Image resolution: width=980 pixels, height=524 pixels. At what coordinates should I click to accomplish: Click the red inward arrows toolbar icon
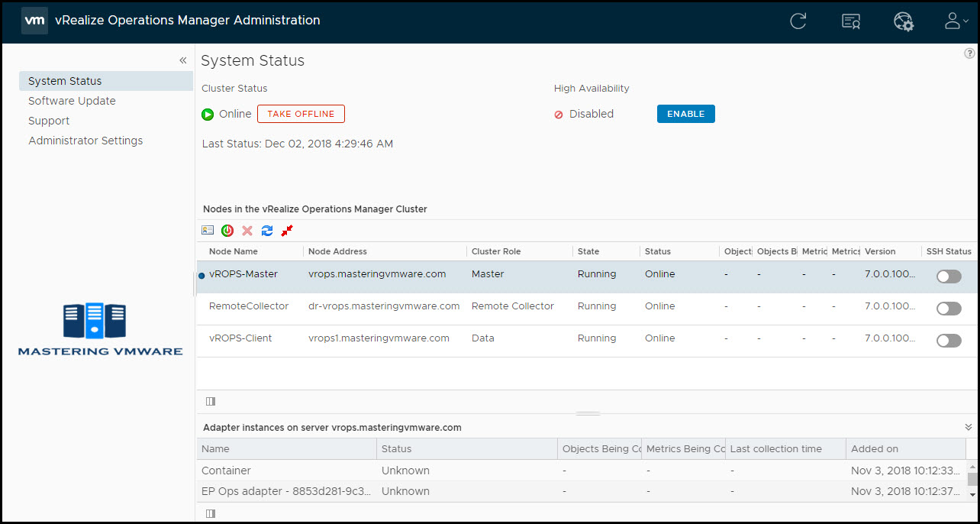tap(287, 231)
